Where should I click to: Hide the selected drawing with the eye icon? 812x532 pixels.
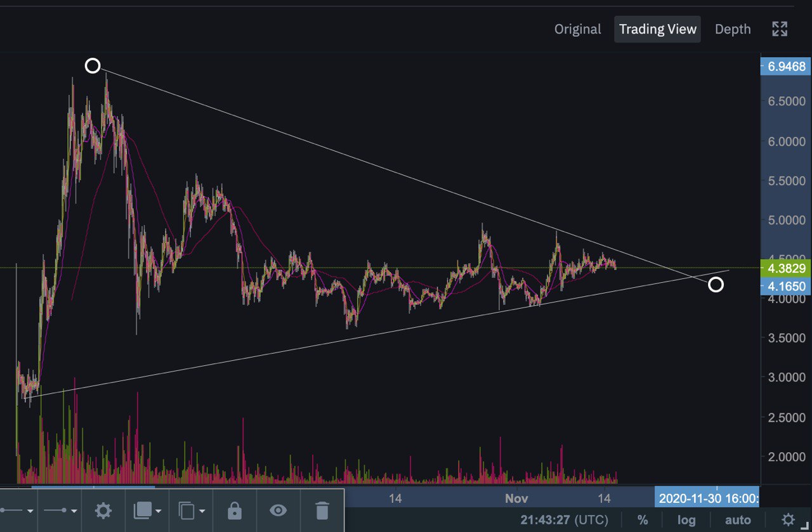[x=278, y=510]
